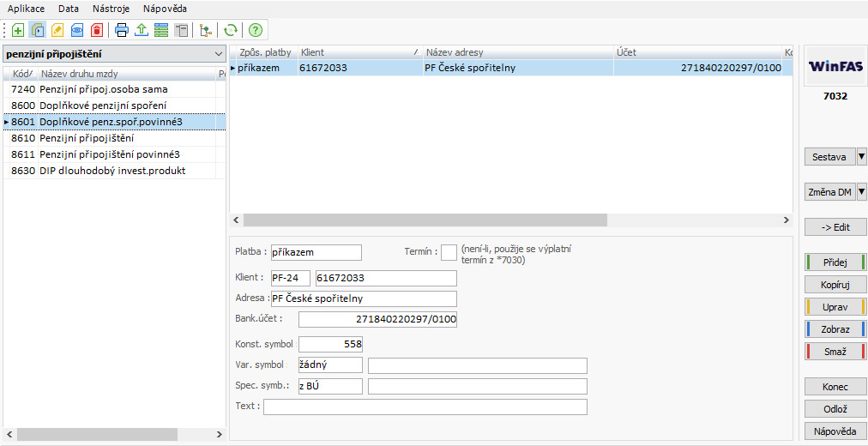
Task: Open the Data menu
Action: point(69,8)
